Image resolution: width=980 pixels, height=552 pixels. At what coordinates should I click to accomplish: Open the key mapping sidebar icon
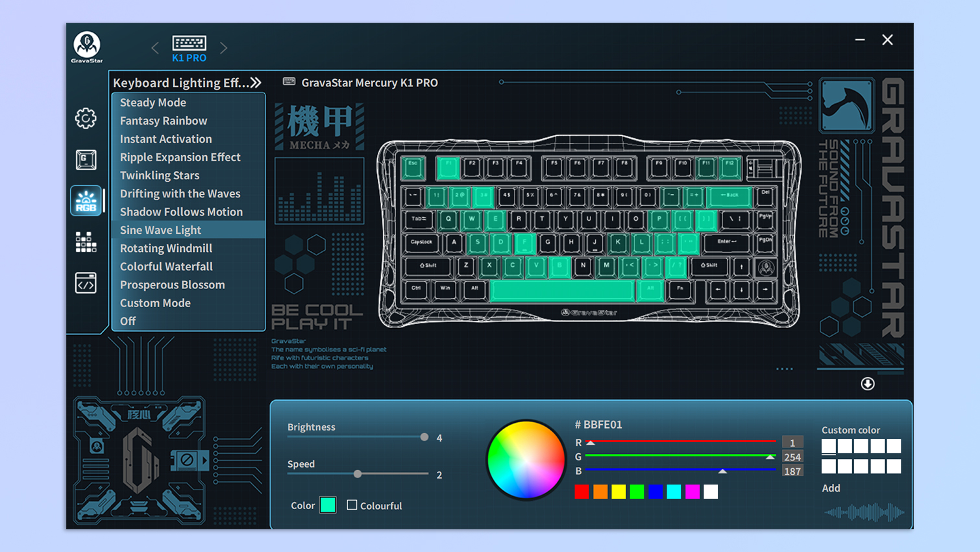(x=86, y=160)
